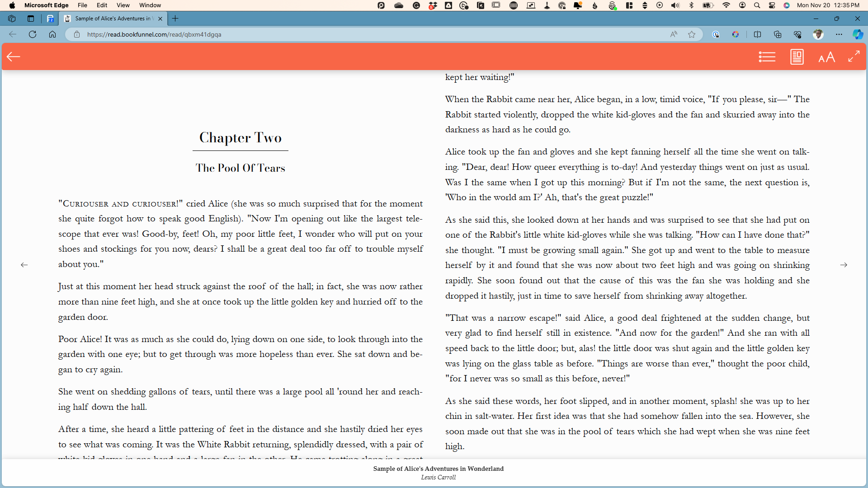The image size is (868, 488).
Task: Open Edge split screen icon
Action: click(x=758, y=34)
